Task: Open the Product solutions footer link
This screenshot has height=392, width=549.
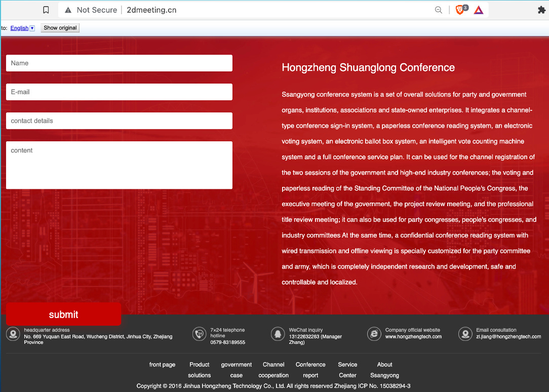Action: pyautogui.click(x=199, y=370)
